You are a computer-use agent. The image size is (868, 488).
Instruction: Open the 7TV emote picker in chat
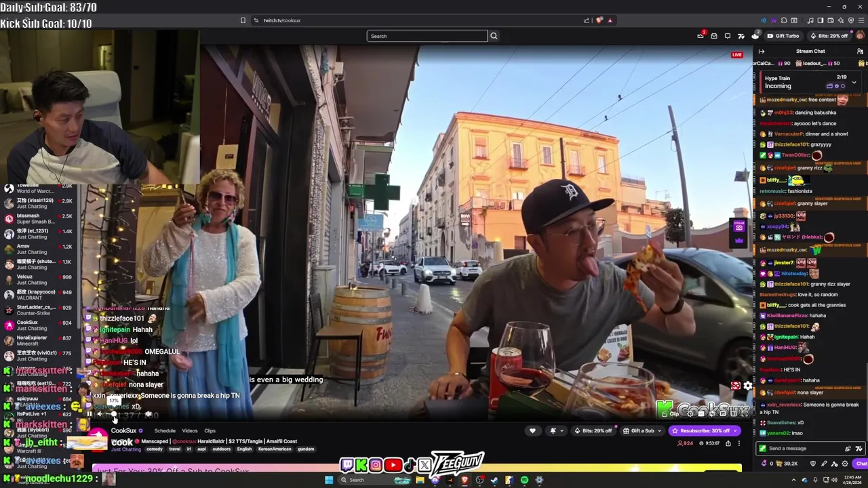[859, 449]
